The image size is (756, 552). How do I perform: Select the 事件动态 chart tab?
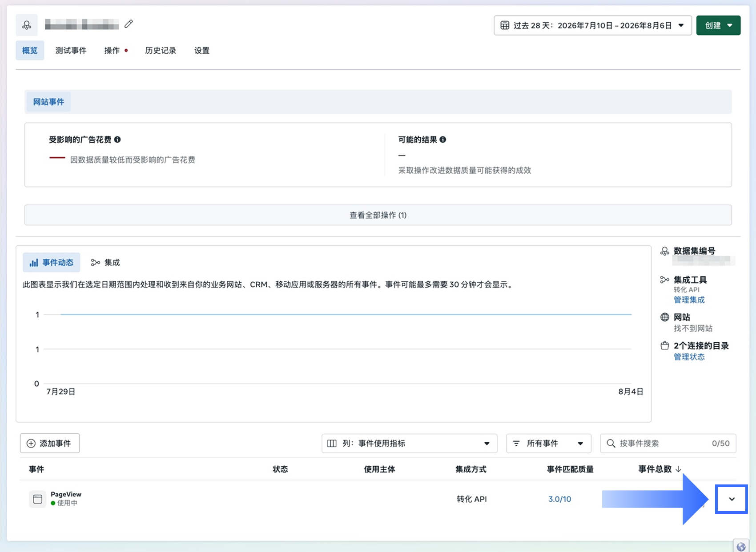point(52,263)
